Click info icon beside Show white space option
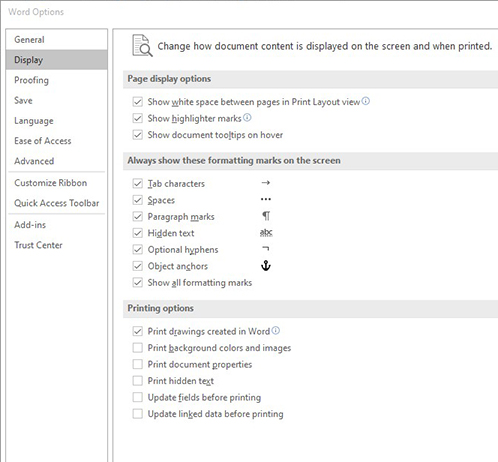Image resolution: width=498 pixels, height=462 pixels. click(x=366, y=101)
